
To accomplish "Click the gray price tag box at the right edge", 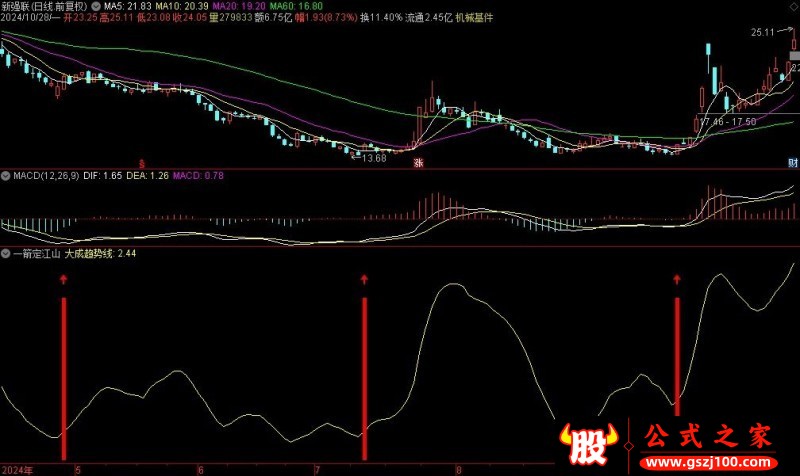I will click(795, 56).
